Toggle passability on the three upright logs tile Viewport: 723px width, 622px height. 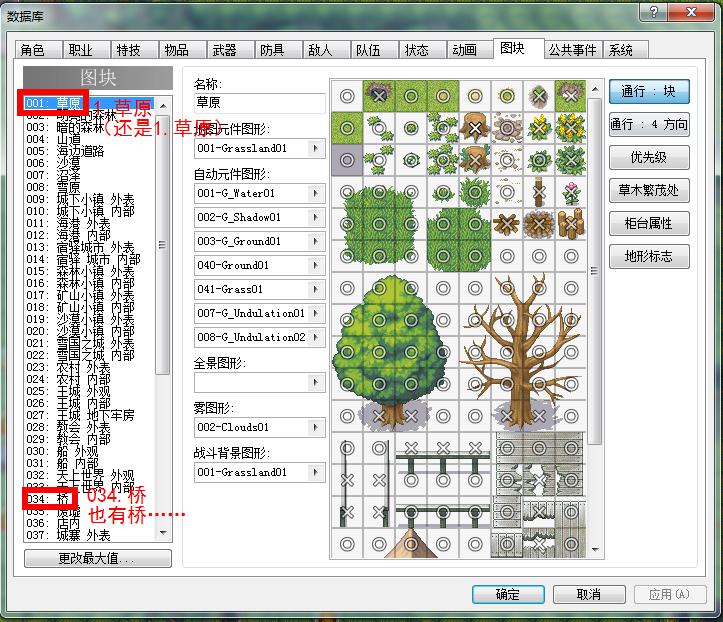571,224
